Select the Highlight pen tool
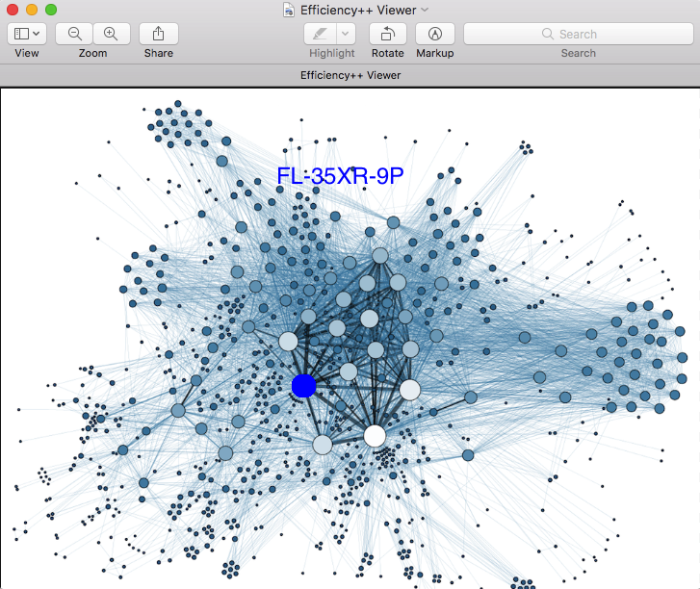The image size is (700, 589). coord(320,34)
